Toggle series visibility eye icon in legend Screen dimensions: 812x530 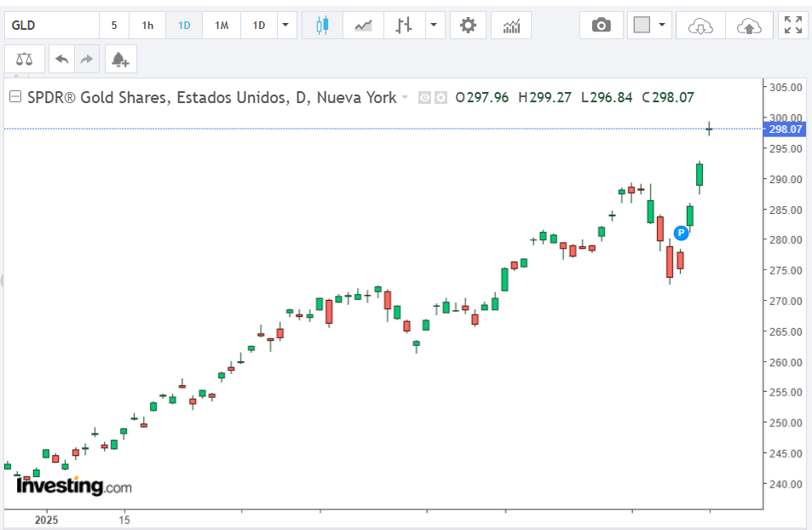(424, 98)
